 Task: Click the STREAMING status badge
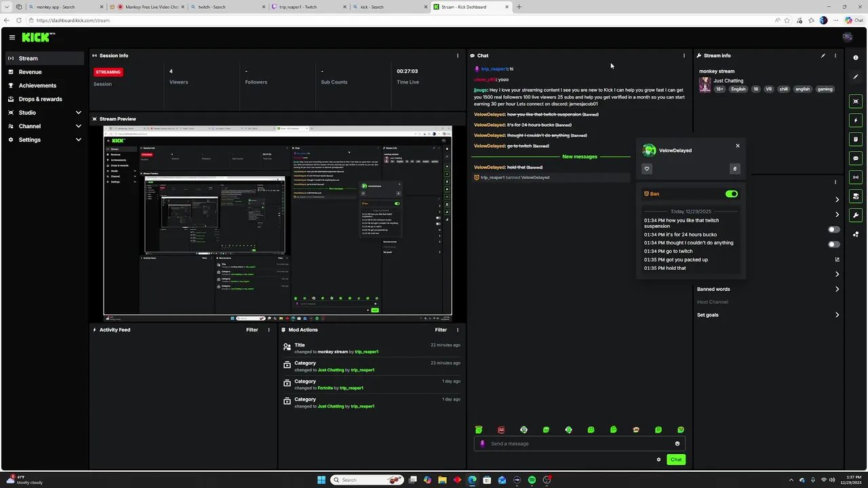[108, 72]
